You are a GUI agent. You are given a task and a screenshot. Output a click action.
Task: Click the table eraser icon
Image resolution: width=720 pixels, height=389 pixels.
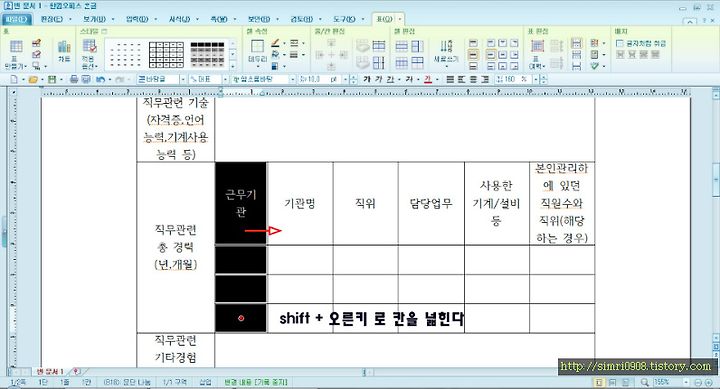click(x=37, y=55)
